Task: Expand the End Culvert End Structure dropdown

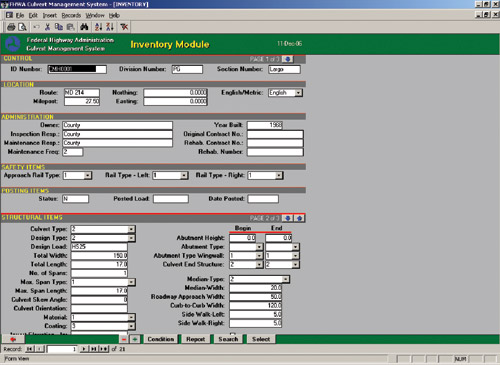Action: (295, 265)
